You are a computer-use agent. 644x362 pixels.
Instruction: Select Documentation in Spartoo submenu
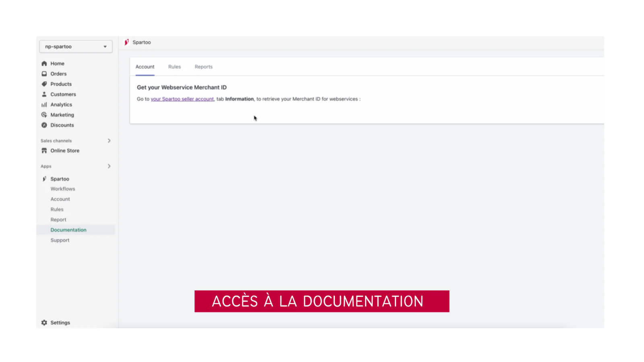pos(68,230)
